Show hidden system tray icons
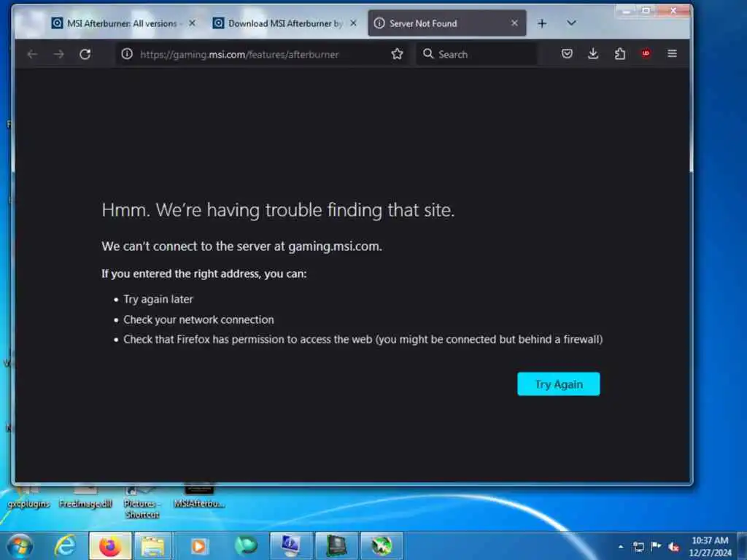 tap(621, 547)
